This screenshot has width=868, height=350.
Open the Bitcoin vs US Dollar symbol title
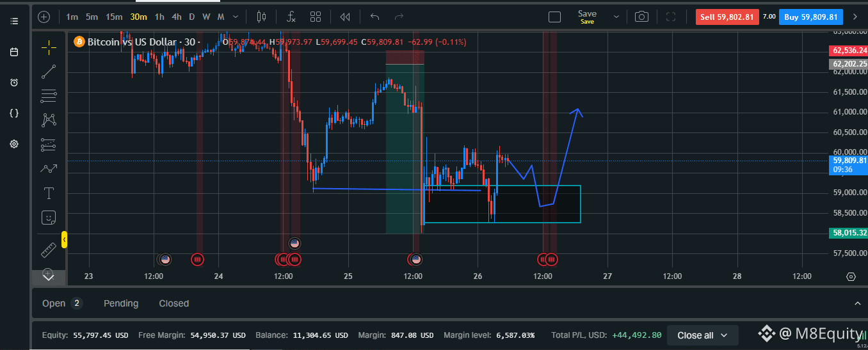[x=132, y=42]
